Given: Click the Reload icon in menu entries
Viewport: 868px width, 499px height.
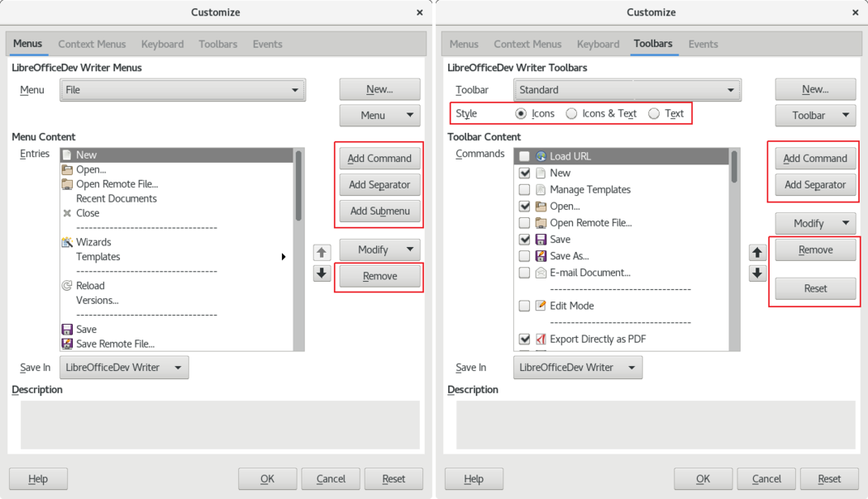Looking at the screenshot, I should point(67,286).
